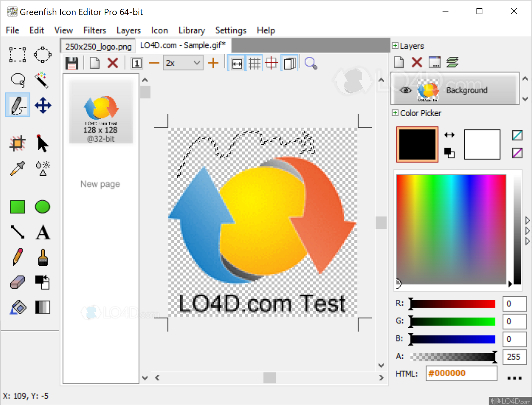
Task: Hide the Background layer with eye icon
Action: pos(406,90)
